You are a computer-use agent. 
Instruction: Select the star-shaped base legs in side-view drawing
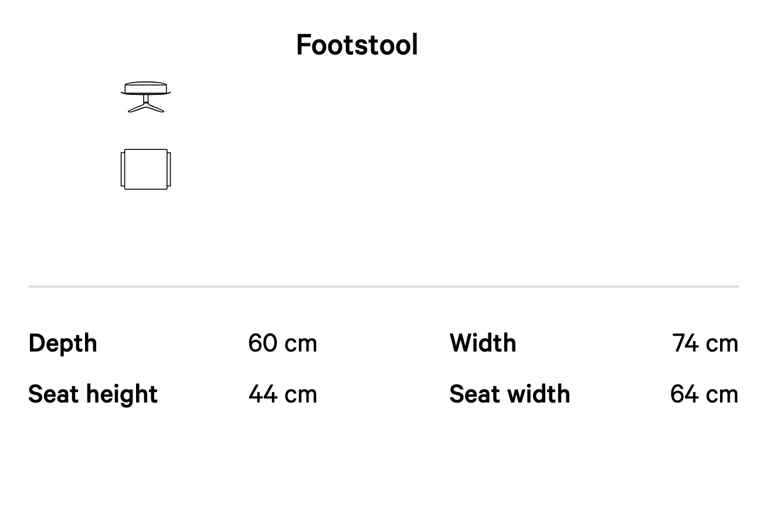(146, 107)
